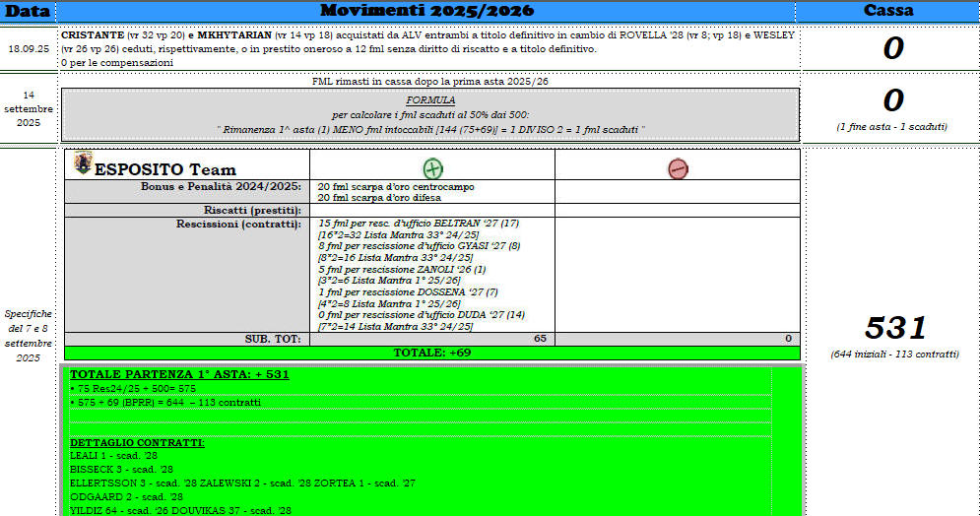Select the "Riscatti (prestiti)" row label
The width and height of the screenshot is (980, 516).
pyautogui.click(x=252, y=210)
